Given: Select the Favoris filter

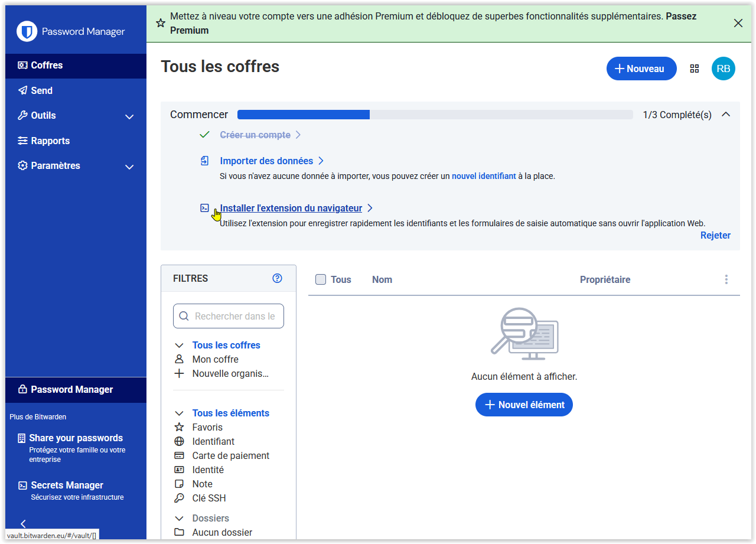Looking at the screenshot, I should (207, 427).
